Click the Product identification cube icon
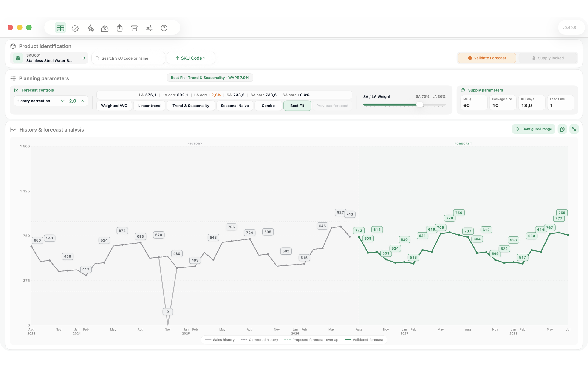This screenshot has width=588, height=368. (x=13, y=46)
